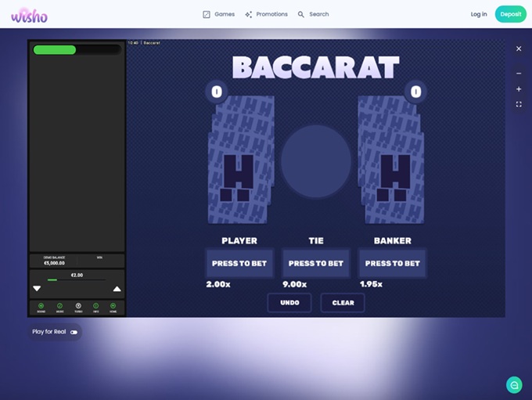Click the Home icon in game panel
The image size is (532, 400).
tap(113, 306)
